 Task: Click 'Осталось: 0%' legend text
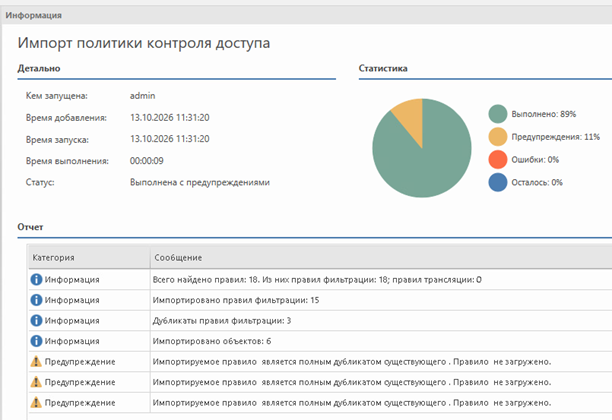[x=537, y=182]
